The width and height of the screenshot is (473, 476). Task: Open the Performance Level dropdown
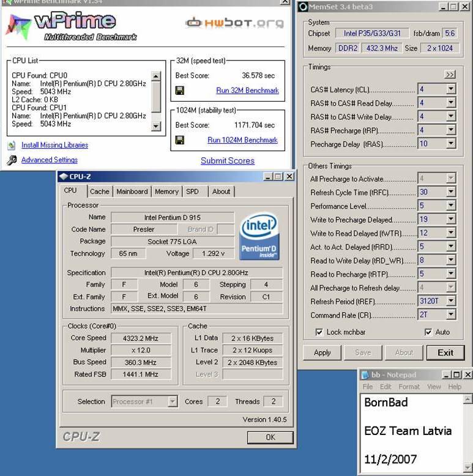pos(451,206)
